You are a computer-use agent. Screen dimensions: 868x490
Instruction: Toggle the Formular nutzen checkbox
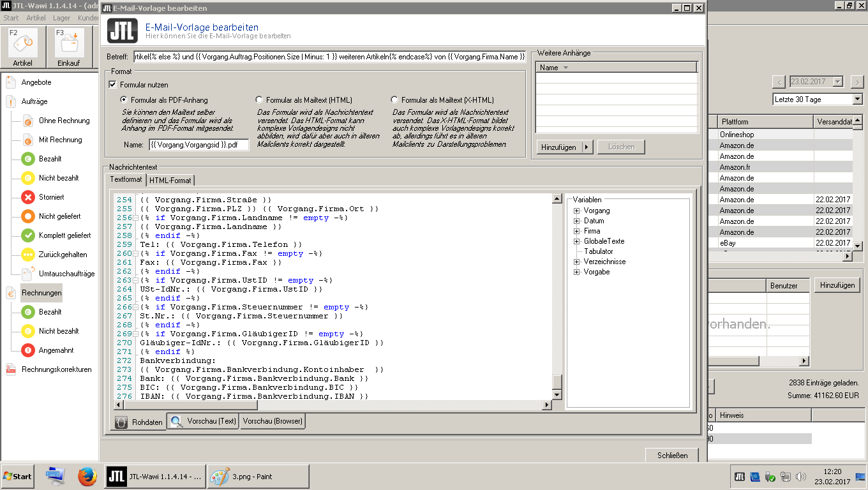[x=113, y=85]
